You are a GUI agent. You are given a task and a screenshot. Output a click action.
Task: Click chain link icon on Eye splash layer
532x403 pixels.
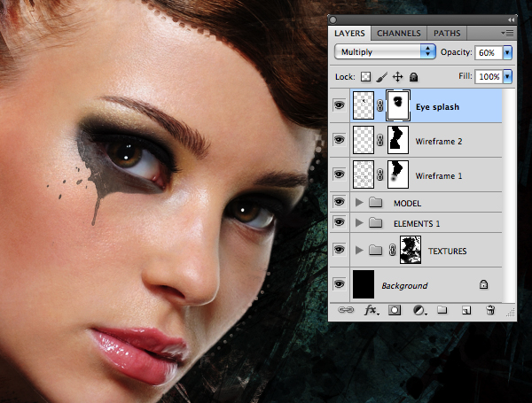coord(380,105)
